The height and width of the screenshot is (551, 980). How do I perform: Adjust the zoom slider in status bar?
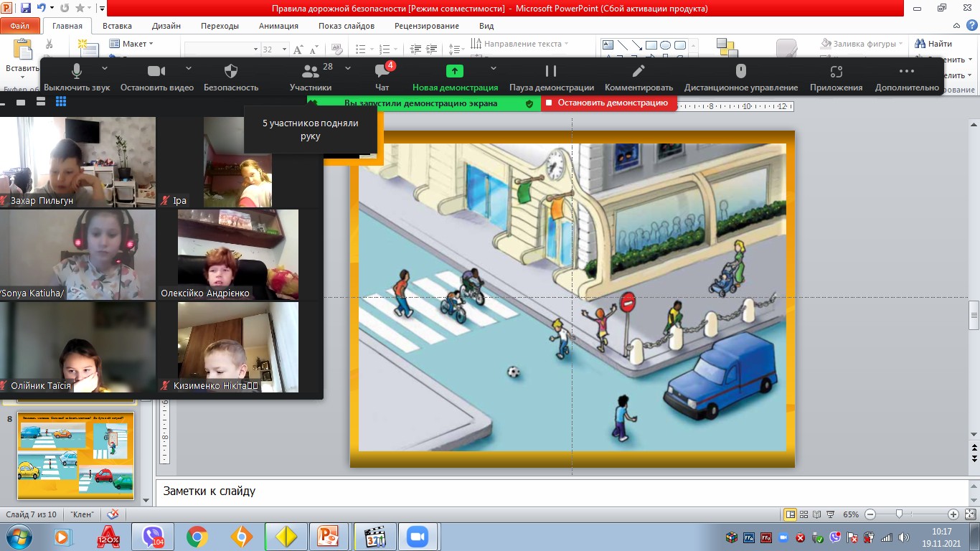point(899,514)
